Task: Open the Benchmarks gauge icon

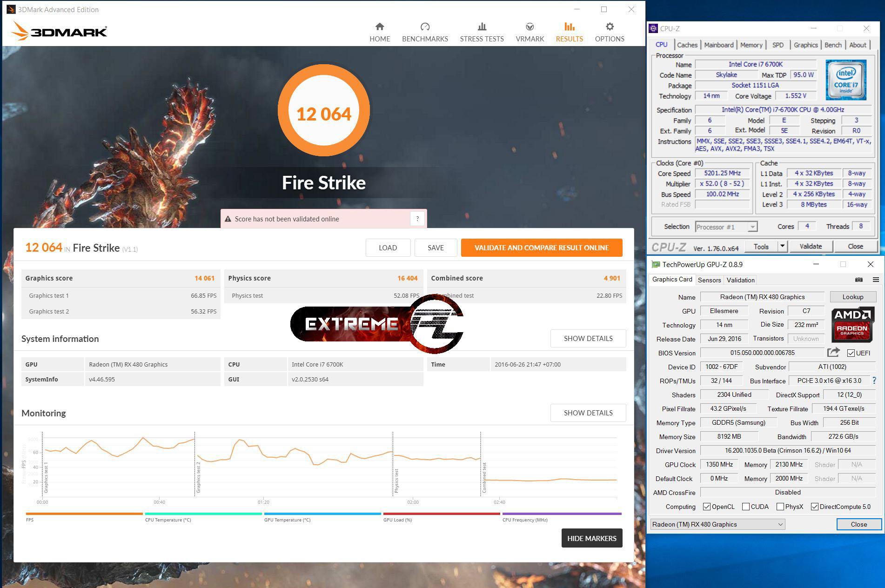Action: pos(425,27)
